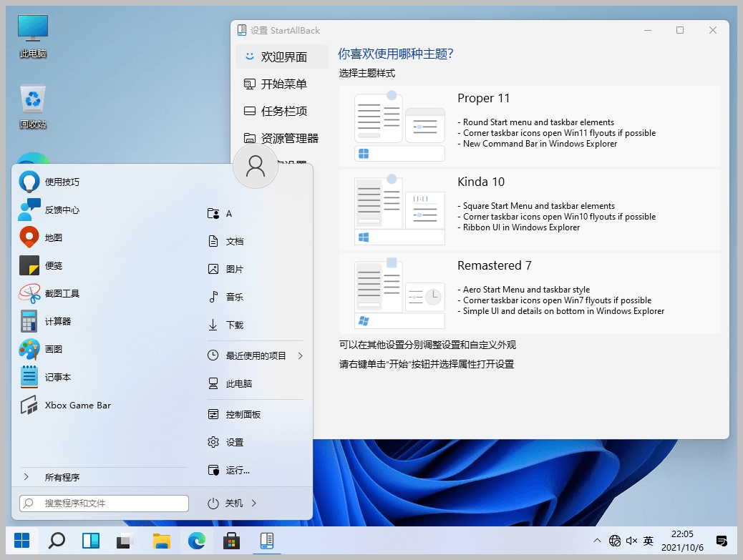Expand 最近使用的项目 recent items submenu
This screenshot has width=743, height=560.
click(x=255, y=355)
